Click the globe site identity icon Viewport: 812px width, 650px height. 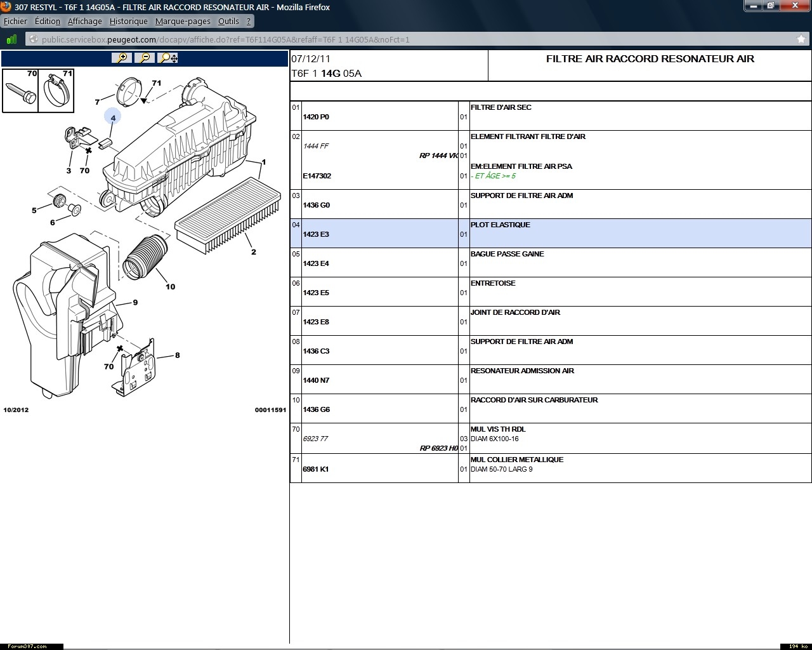pyautogui.click(x=33, y=39)
